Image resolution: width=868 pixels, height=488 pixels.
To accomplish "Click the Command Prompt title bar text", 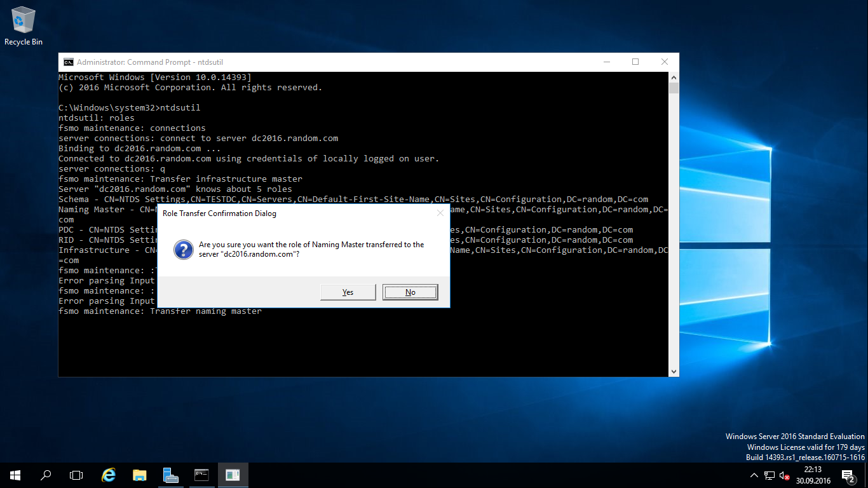I will [x=150, y=62].
